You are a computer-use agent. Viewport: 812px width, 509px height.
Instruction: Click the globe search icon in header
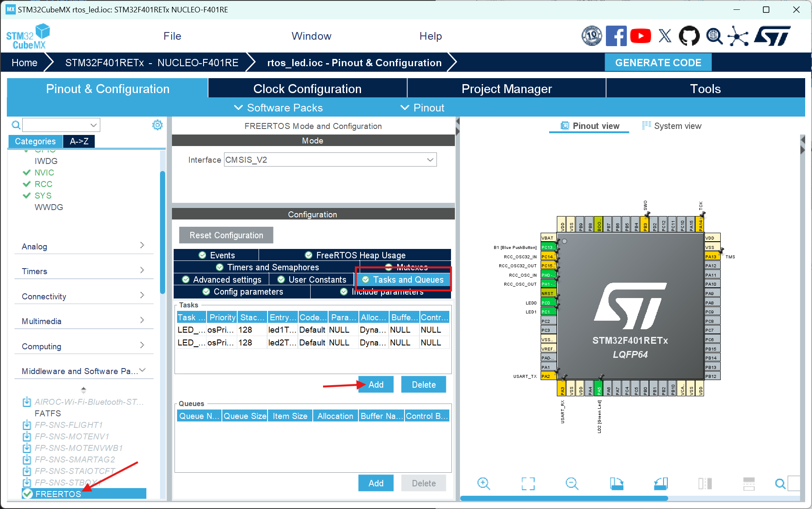click(714, 36)
